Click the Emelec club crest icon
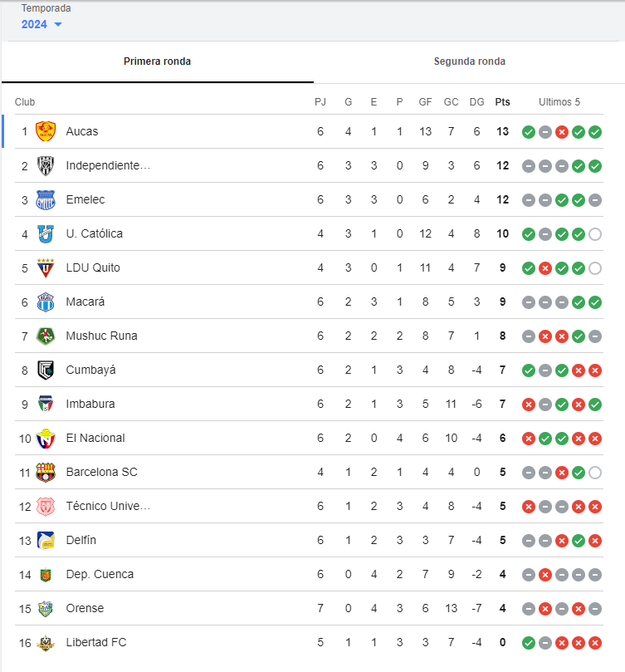This screenshot has height=672, width=625. pos(46,199)
